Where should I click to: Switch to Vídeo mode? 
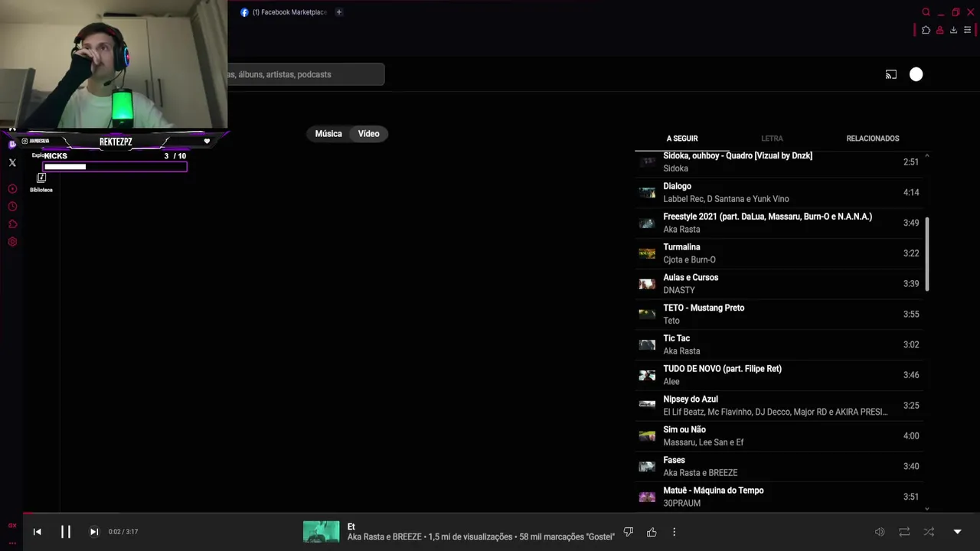click(369, 134)
